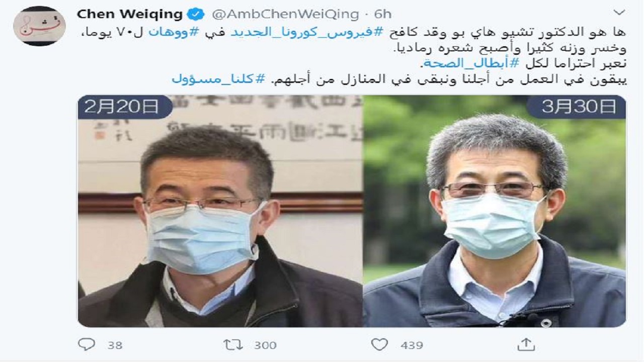Click the 38 replies count

[115, 345]
